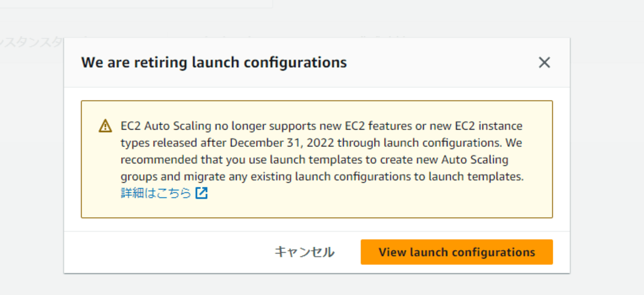This screenshot has height=295, width=644.
Task: Select View launch configurations button
Action: click(x=457, y=252)
